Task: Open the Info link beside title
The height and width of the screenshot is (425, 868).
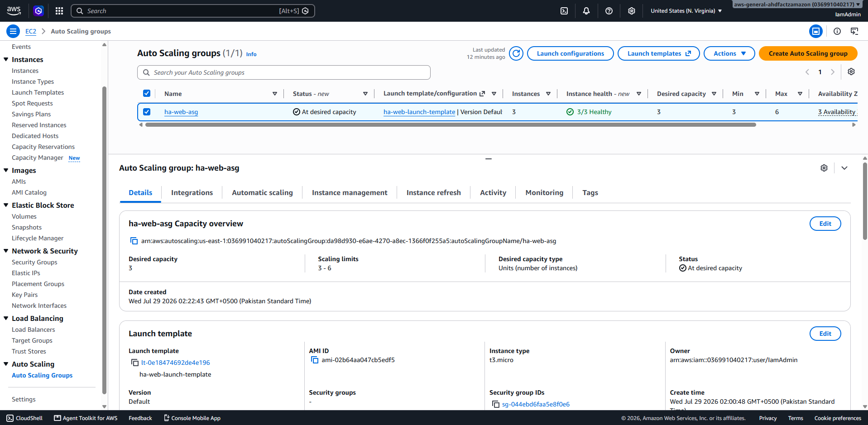Action: (251, 54)
